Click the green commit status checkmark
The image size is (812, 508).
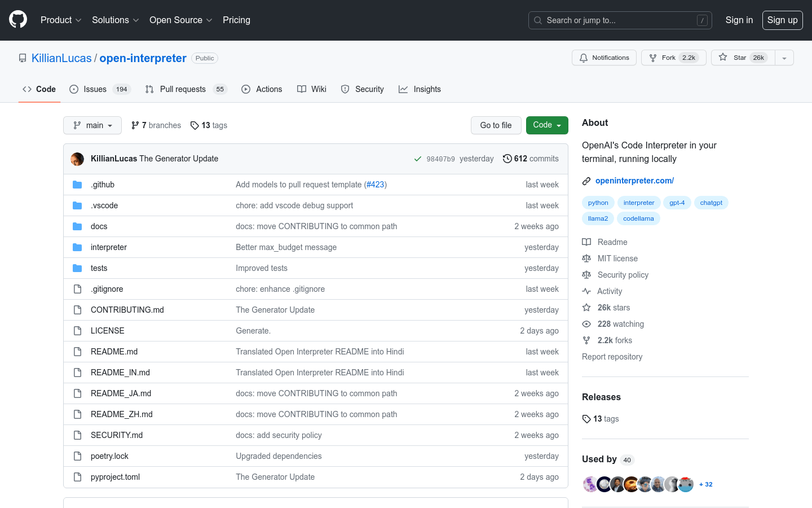tap(418, 159)
